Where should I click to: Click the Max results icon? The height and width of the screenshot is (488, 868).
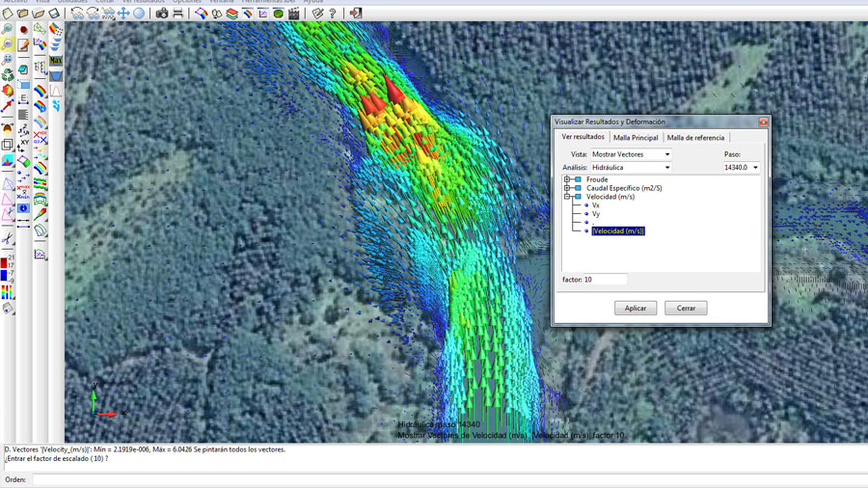[x=56, y=62]
